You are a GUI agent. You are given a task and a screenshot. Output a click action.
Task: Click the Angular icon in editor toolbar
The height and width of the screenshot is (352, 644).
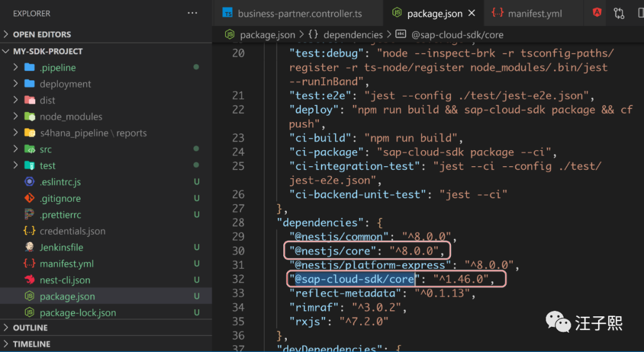[597, 13]
